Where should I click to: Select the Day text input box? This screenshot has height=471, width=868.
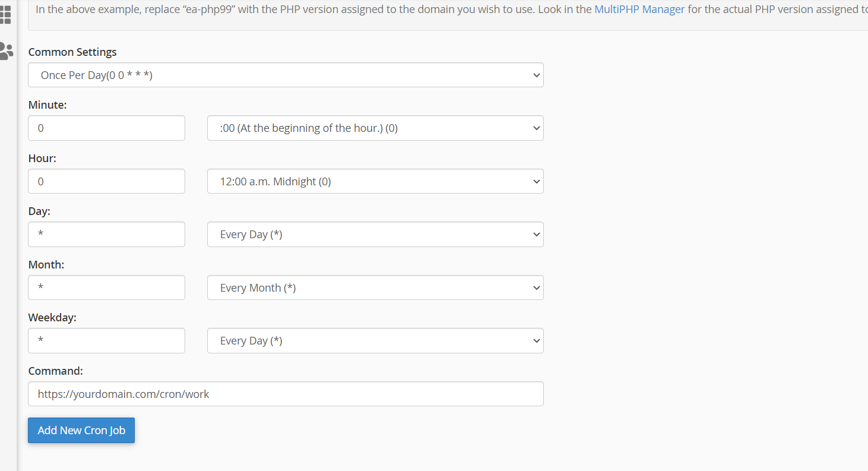tap(106, 235)
